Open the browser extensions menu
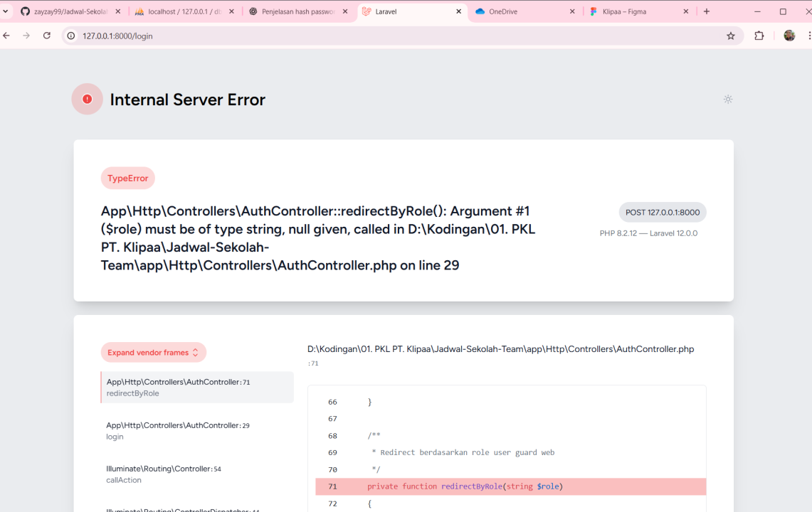 (759, 36)
